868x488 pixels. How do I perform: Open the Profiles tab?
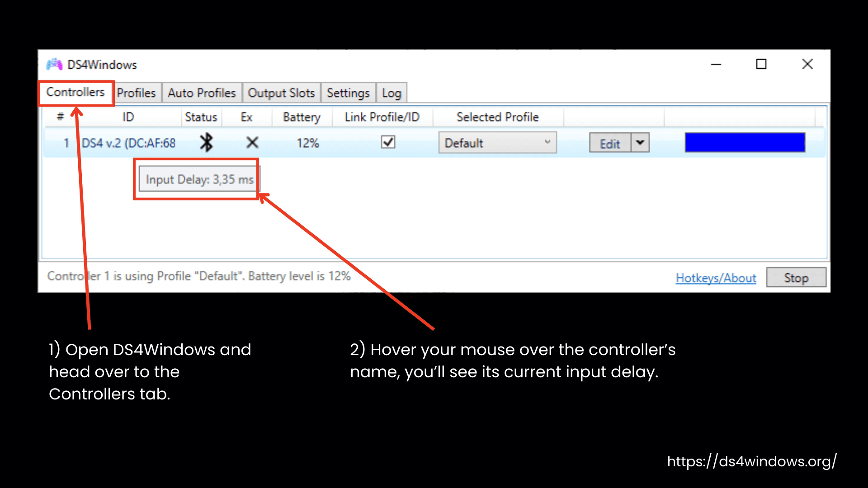pos(136,93)
